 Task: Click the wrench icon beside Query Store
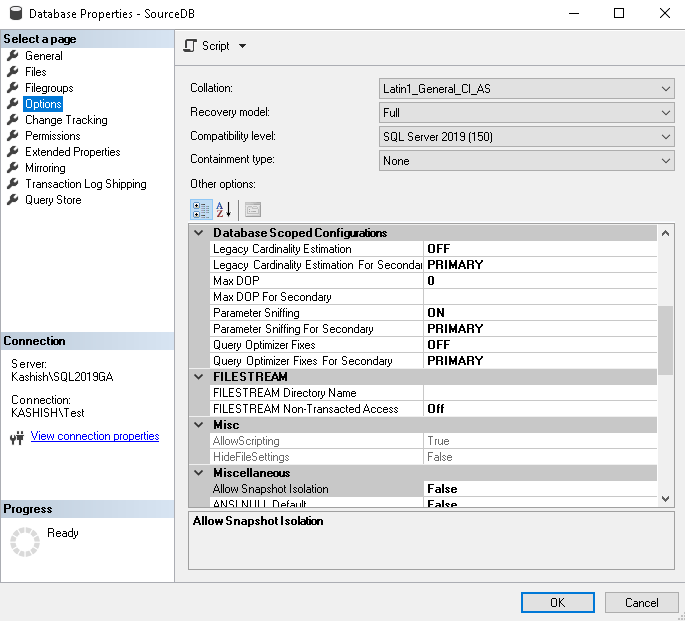point(13,200)
